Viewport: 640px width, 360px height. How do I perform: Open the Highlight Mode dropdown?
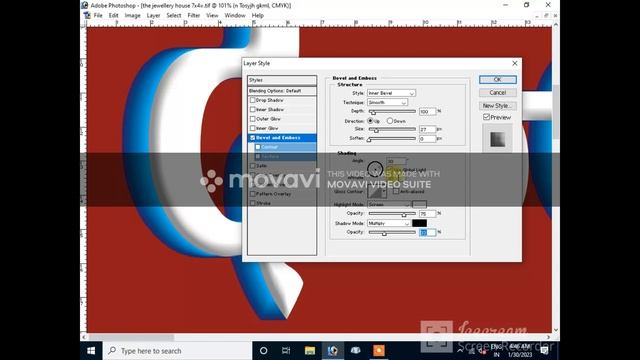(389, 204)
